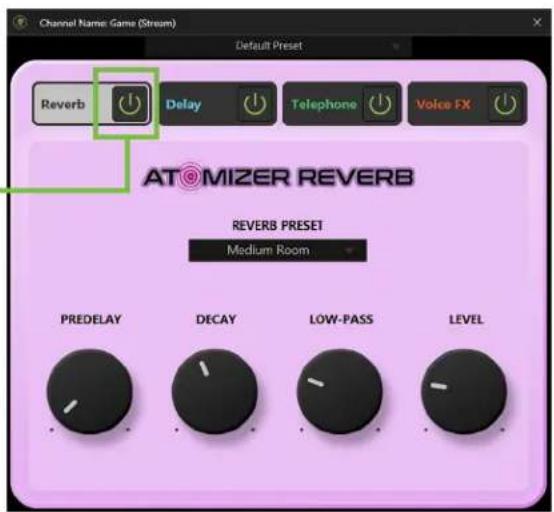This screenshot has width=554, height=512.
Task: Click the Medium Room dropdown arrow
Action: [x=349, y=251]
